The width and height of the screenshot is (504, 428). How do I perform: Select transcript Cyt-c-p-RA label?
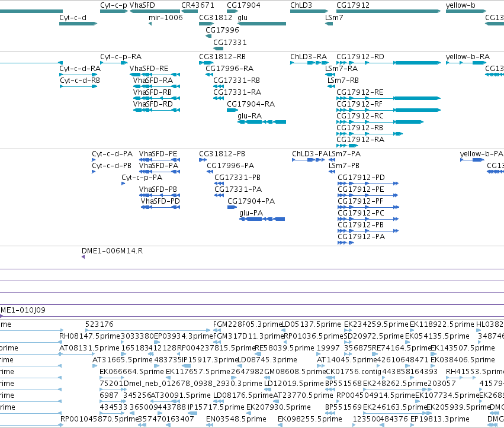121,57
